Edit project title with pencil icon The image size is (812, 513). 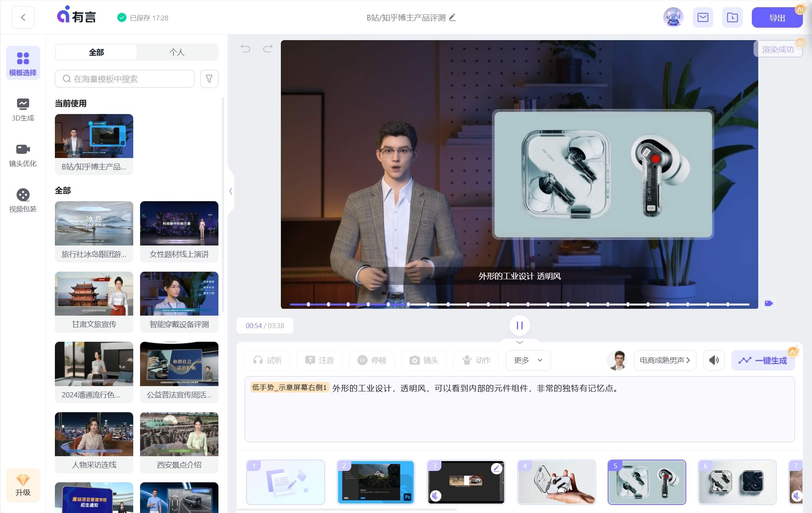(x=452, y=17)
